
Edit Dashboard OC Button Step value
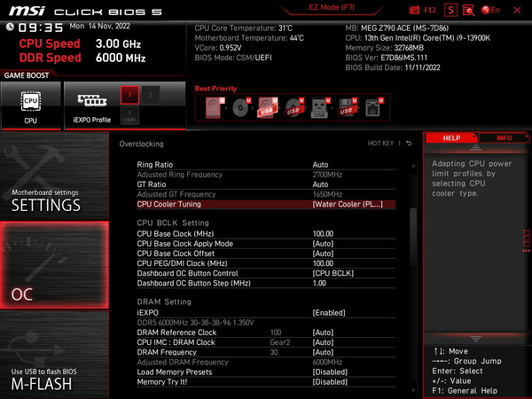tap(319, 283)
